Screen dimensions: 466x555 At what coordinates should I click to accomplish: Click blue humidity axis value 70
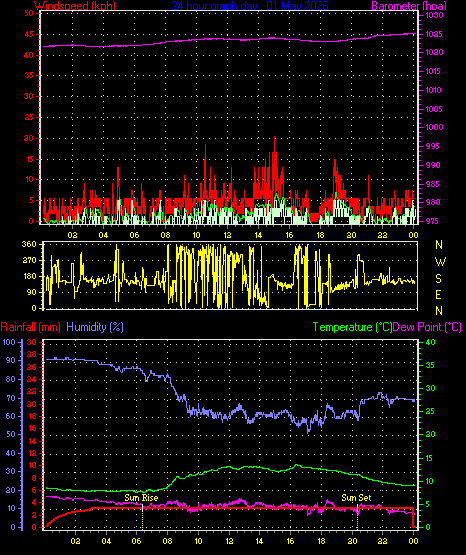(11, 399)
